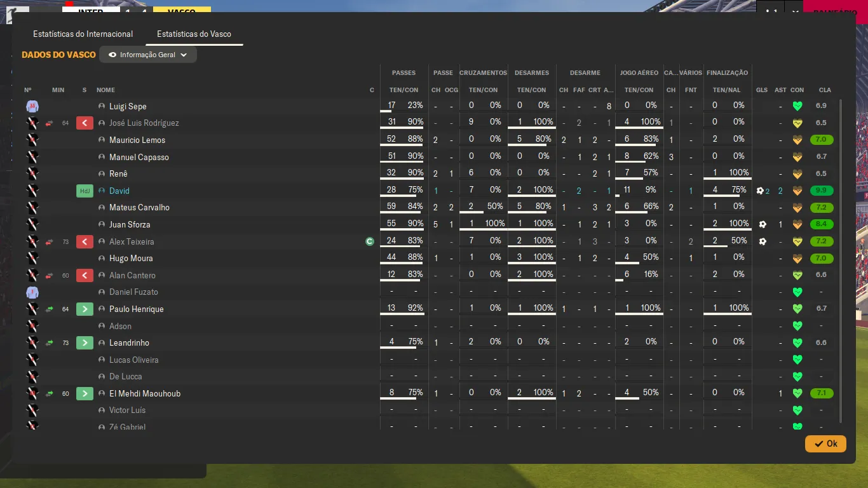Click the CRUZAMENTOS column group header
The image size is (868, 488).
tap(484, 73)
